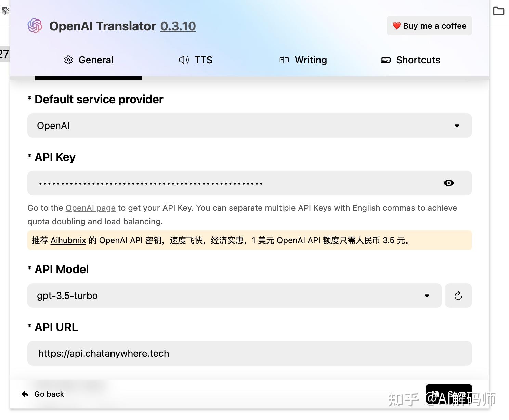This screenshot has height=420, width=509.
Task: Switch to the Shortcuts tab
Action: point(410,60)
